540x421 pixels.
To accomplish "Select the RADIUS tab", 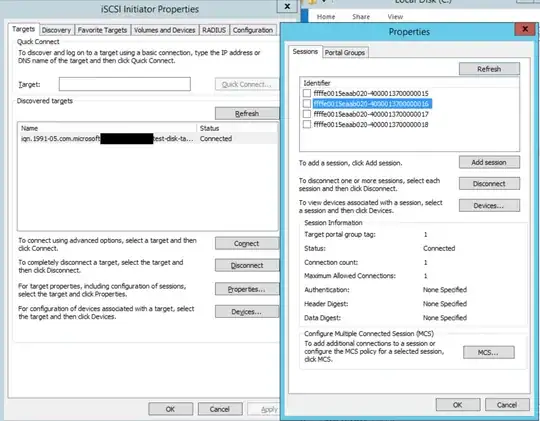I will 214,30.
